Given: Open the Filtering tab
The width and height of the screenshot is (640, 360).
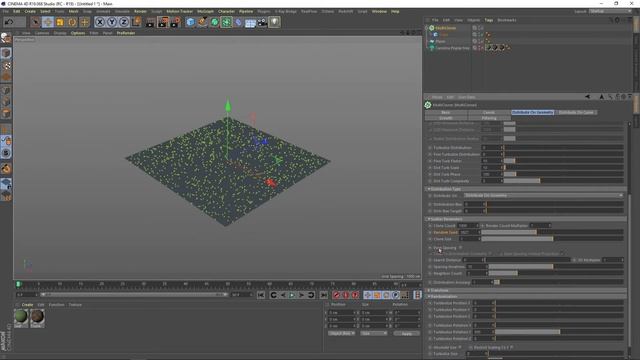Looking at the screenshot, I should (489, 118).
